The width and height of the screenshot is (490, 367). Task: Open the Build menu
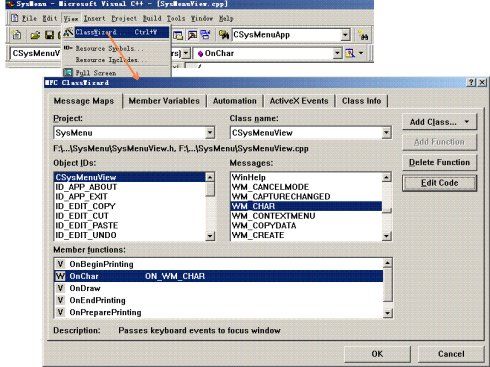[152, 18]
